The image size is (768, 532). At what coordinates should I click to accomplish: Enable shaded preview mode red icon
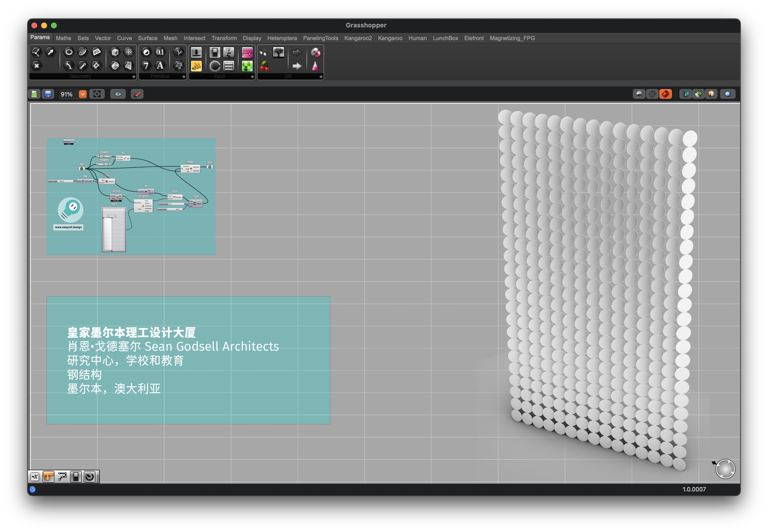665,94
